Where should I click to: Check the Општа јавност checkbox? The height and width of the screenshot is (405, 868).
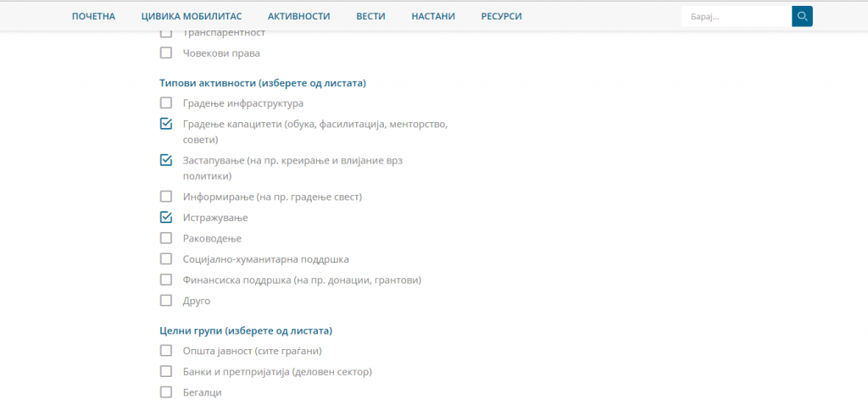(x=166, y=351)
